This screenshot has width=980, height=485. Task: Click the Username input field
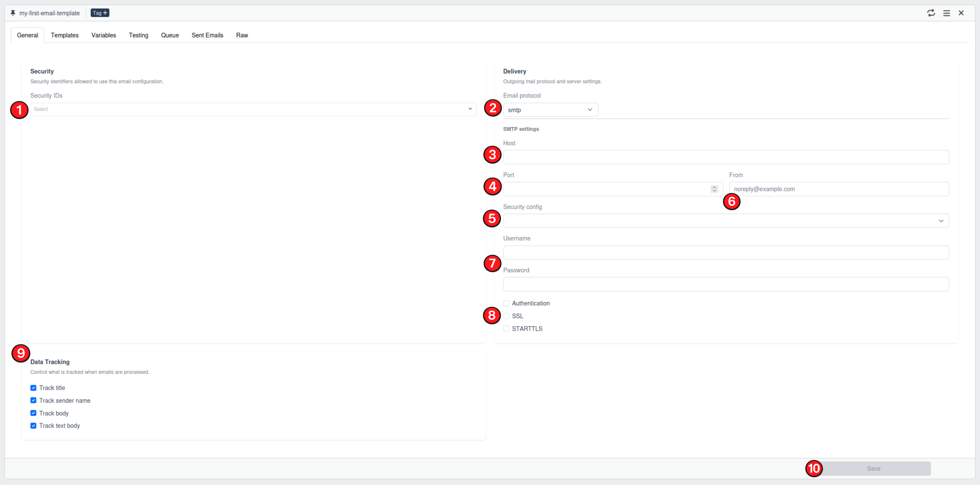click(x=726, y=253)
